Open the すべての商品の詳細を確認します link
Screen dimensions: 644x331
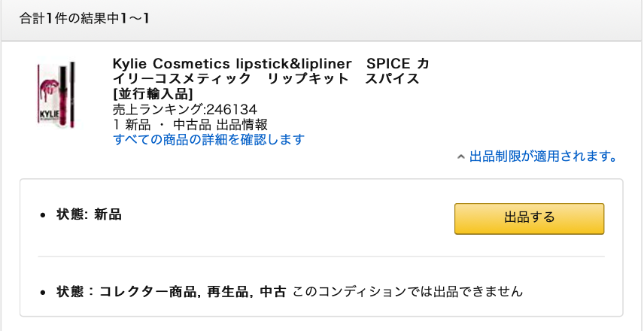(x=208, y=140)
